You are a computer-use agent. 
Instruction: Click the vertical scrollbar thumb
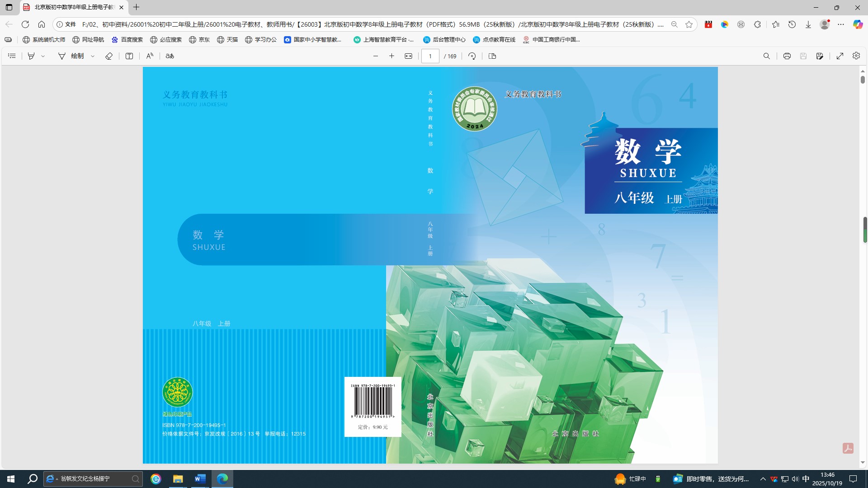coord(863,80)
